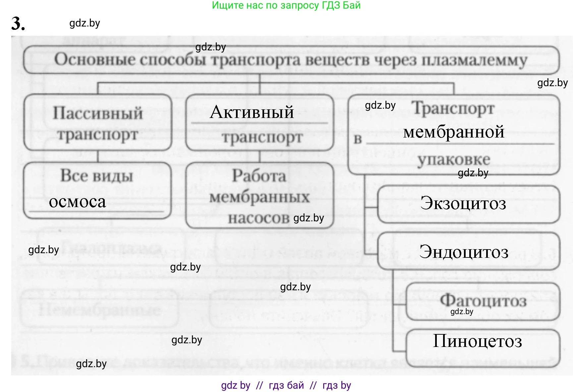Click the gdz.by watermark next to 'насосов'

tap(309, 218)
